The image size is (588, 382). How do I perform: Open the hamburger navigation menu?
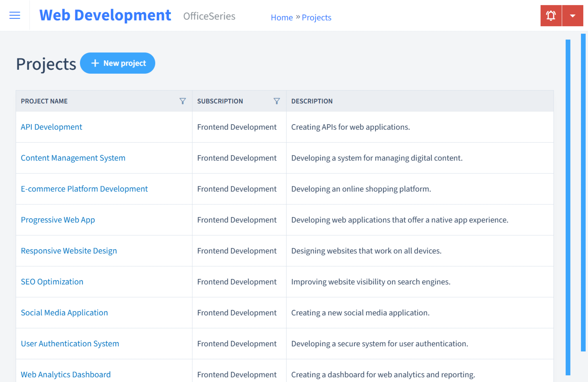(15, 15)
